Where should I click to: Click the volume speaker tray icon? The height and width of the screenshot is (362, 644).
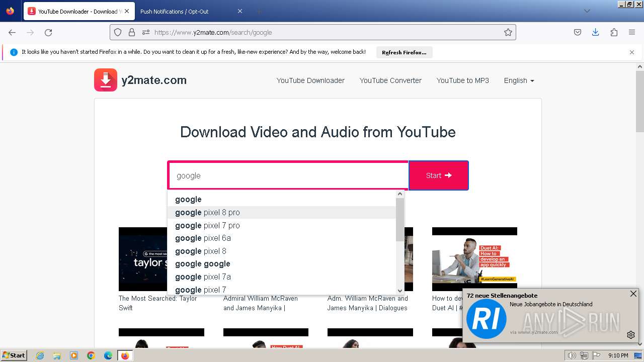pyautogui.click(x=572, y=355)
